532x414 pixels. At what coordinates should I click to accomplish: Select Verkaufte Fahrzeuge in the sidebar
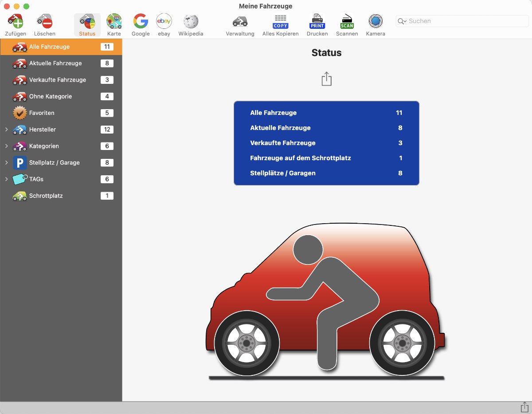coord(61,80)
